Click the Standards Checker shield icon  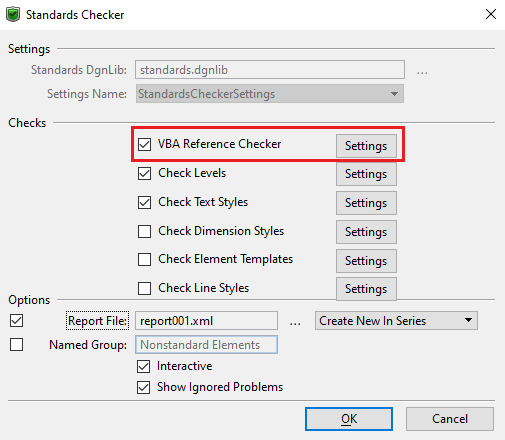pos(13,15)
